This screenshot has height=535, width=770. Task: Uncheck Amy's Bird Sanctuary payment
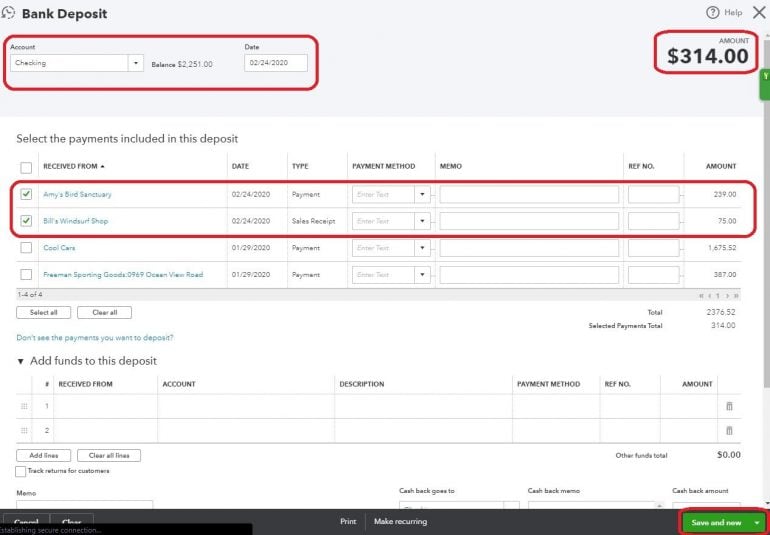[26, 194]
